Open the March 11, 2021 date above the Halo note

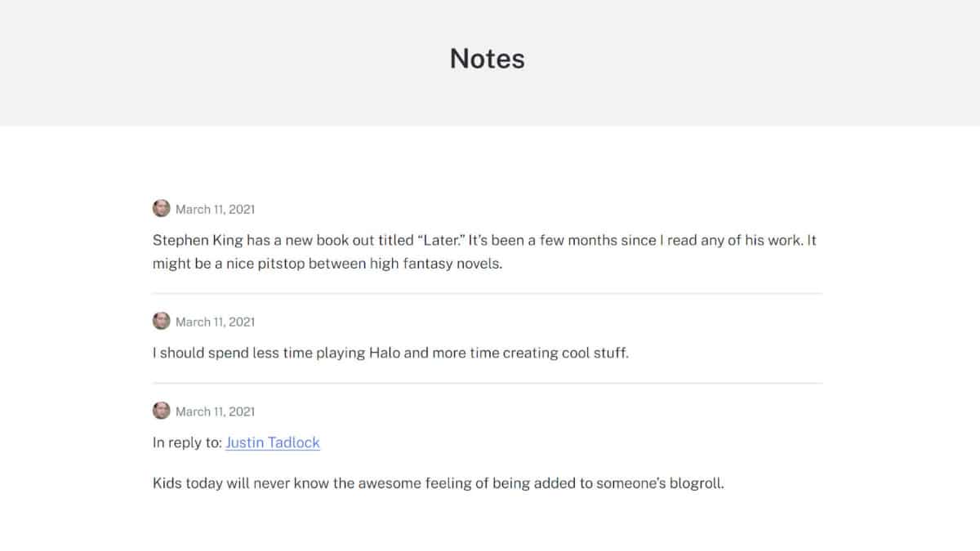point(215,322)
